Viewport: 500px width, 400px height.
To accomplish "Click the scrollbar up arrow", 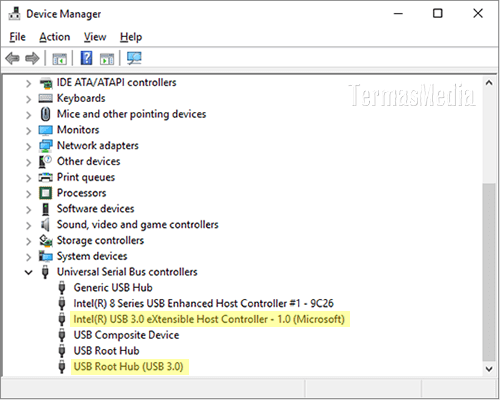I will (x=489, y=83).
